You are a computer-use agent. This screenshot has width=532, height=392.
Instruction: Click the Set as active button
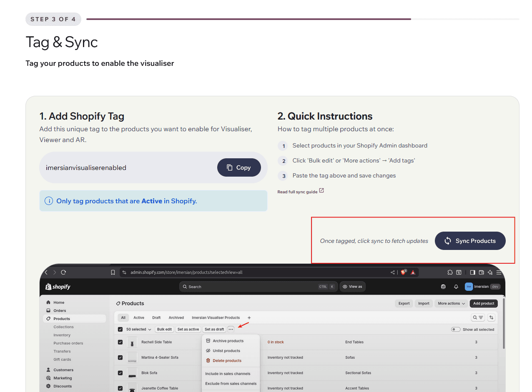pyautogui.click(x=188, y=329)
